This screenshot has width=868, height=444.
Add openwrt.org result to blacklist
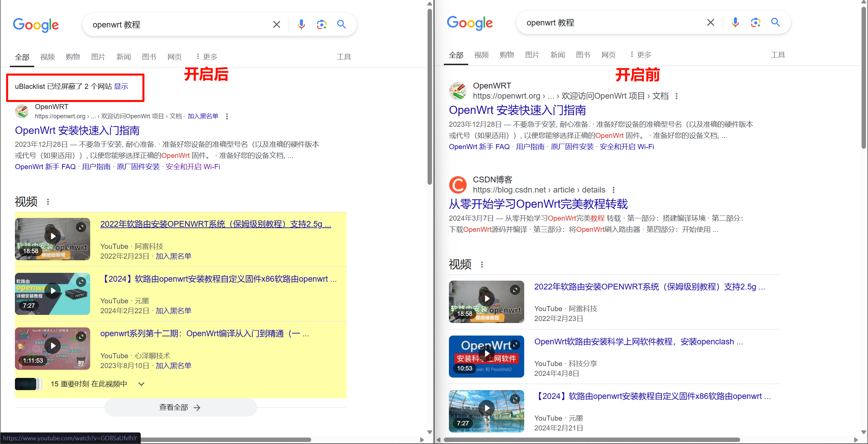(203, 116)
